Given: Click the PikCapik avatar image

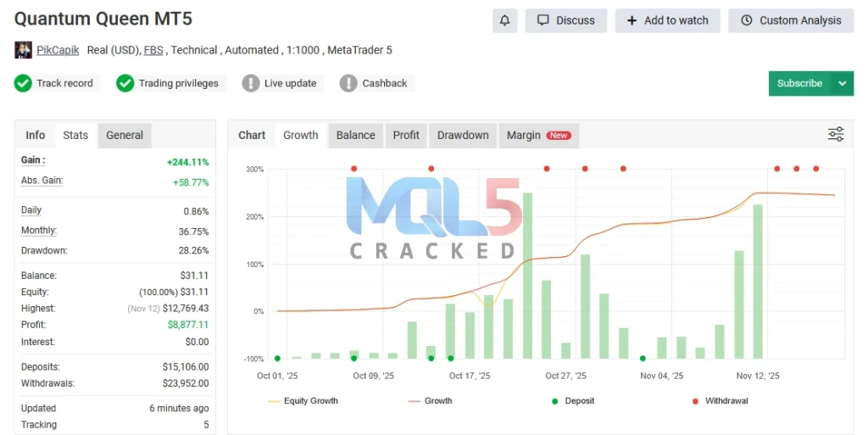Looking at the screenshot, I should tap(24, 51).
